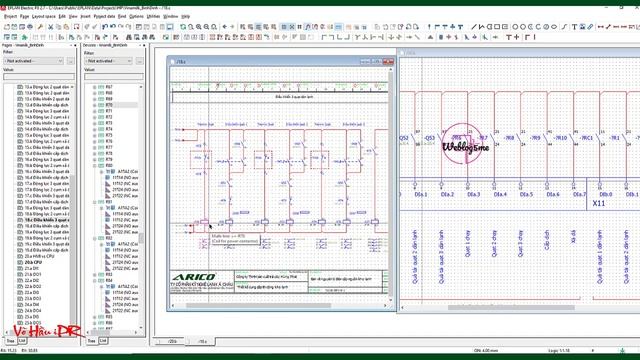Select page '20.a HMI vs CPU'
Screen dimensions: 640x360
[39, 256]
